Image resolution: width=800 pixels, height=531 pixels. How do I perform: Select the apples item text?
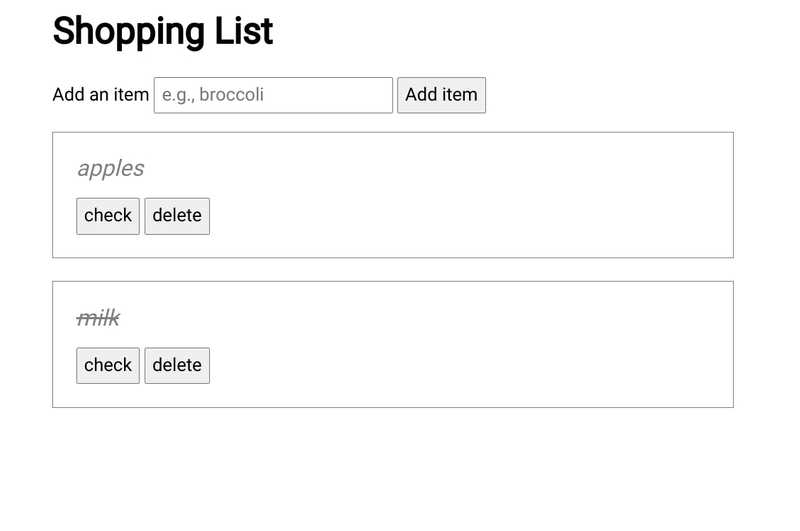coord(111,168)
